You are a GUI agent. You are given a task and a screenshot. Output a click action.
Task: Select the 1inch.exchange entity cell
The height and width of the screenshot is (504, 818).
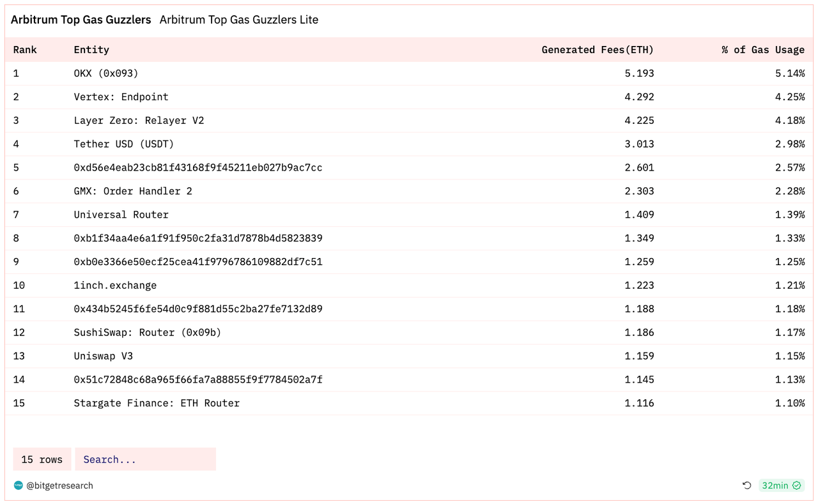pyautogui.click(x=115, y=286)
